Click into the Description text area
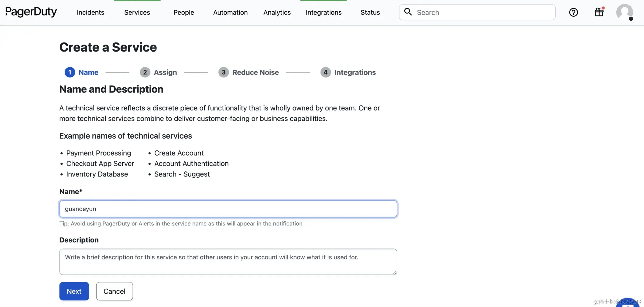The width and height of the screenshot is (644, 307). 228,262
